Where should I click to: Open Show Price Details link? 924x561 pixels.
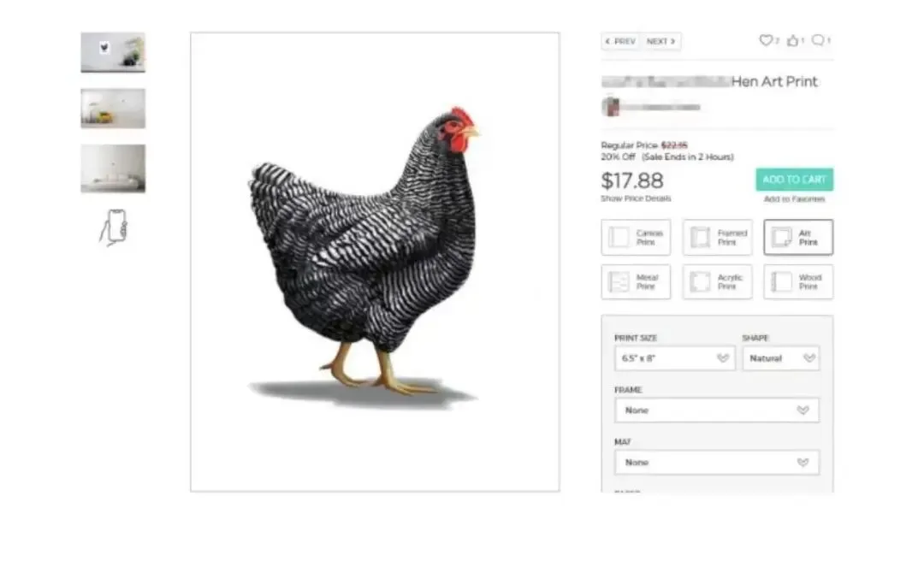click(x=636, y=198)
